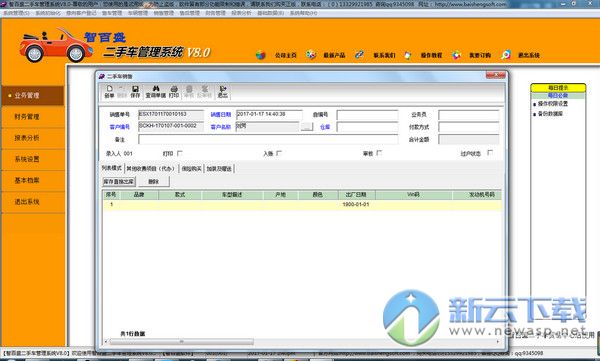Create a new order with 新单 toolbar icon
The height and width of the screenshot is (361, 600).
coord(109,91)
